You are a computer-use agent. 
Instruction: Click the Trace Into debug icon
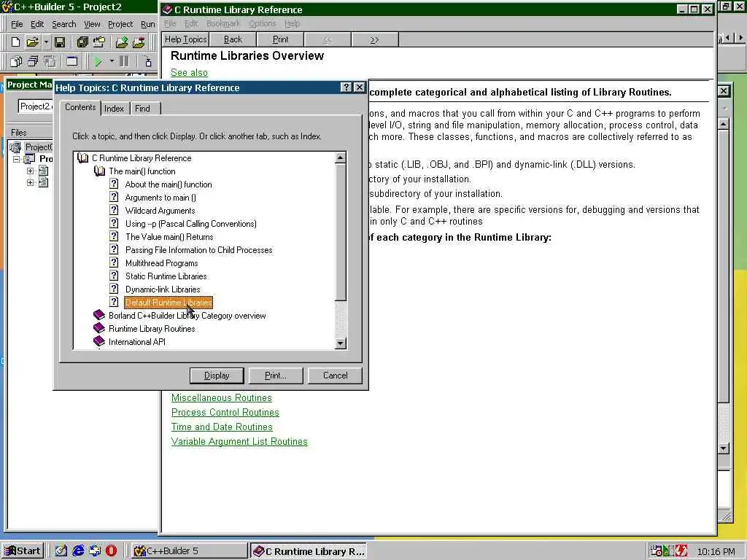[147, 61]
